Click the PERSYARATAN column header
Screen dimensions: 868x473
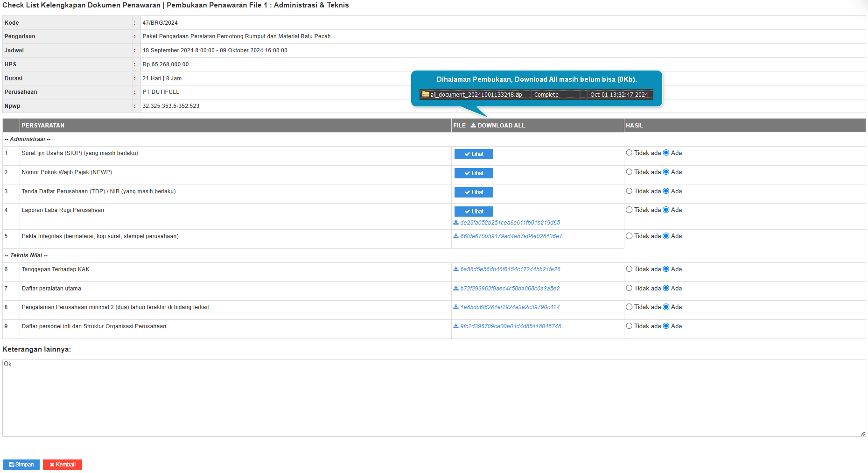[43, 126]
